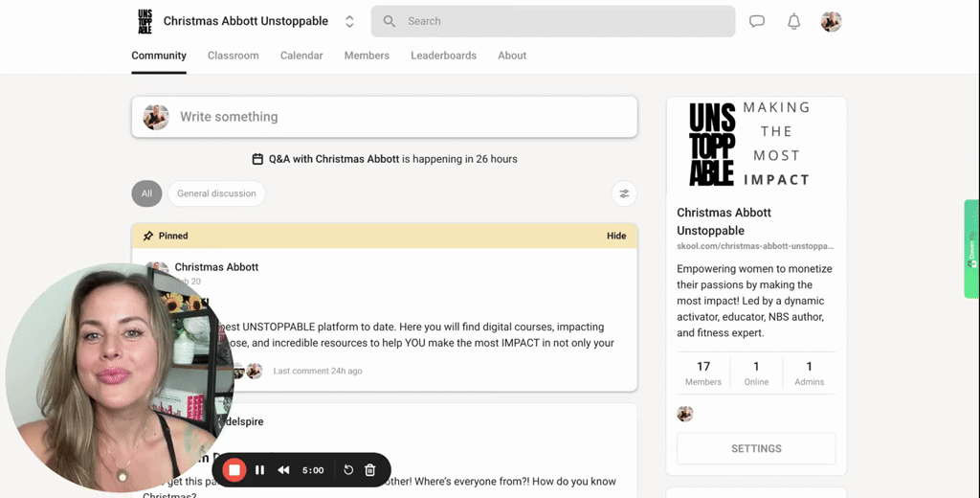Image resolution: width=980 pixels, height=498 pixels.
Task: Open the SETTINGS button
Action: pyautogui.click(x=756, y=448)
